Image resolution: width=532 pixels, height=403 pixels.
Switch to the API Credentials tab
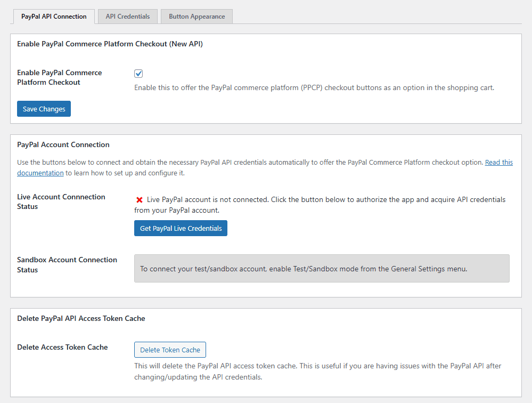tap(128, 17)
